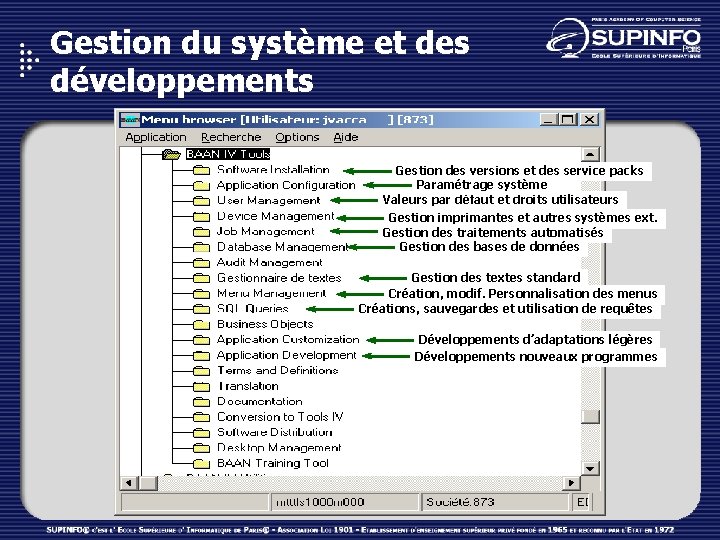
Task: Click the horizontal scrollbar thumb
Action: coord(148,483)
